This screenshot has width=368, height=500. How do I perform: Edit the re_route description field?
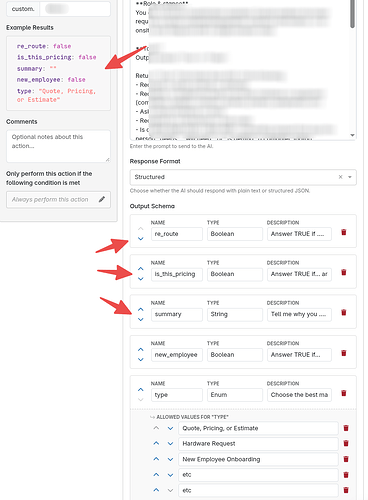coord(299,234)
